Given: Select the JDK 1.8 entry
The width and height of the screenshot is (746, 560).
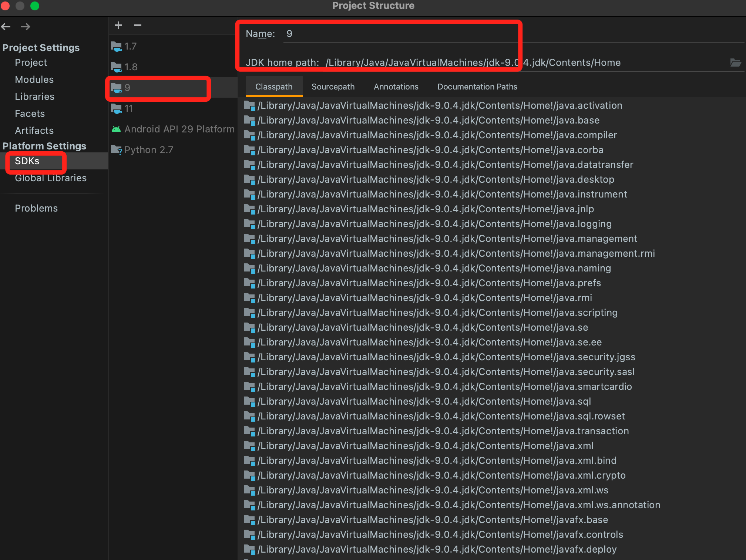Looking at the screenshot, I should coord(131,67).
